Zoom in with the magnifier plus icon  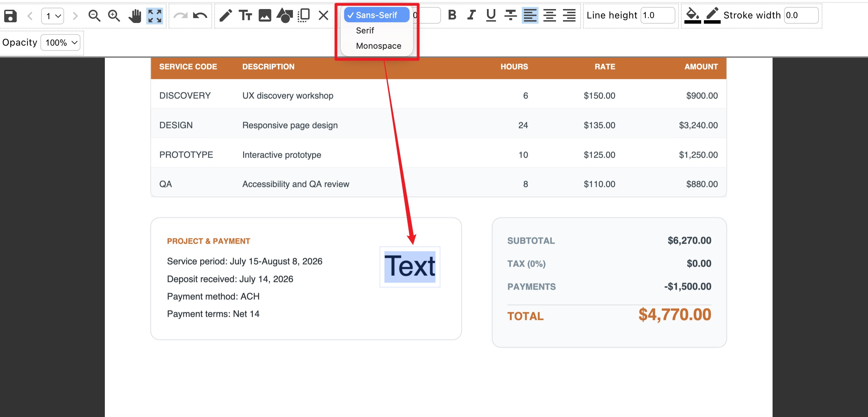(x=114, y=16)
